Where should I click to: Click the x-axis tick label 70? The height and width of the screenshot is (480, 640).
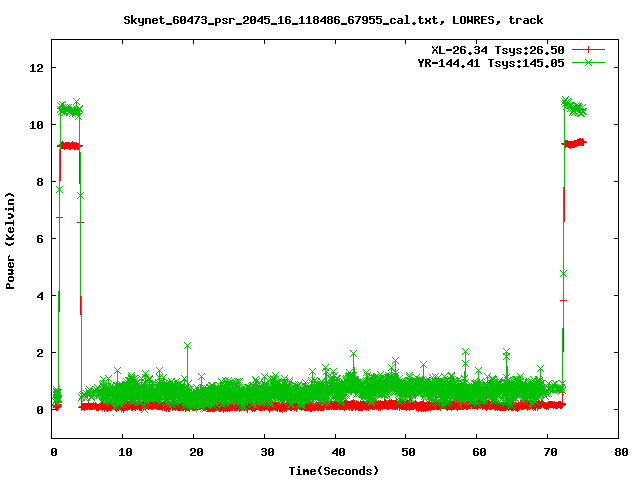(551, 452)
